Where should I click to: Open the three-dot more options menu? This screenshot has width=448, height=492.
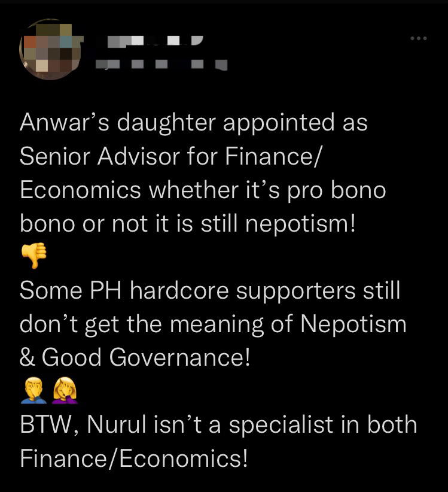click(x=419, y=38)
